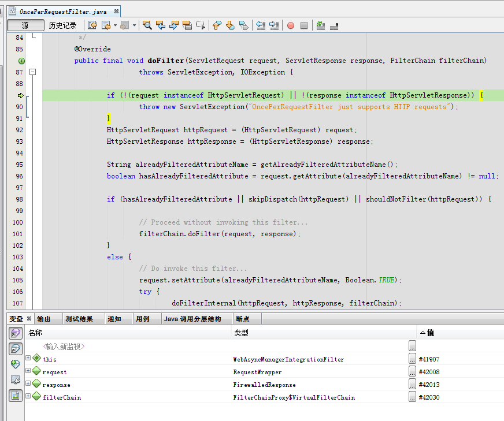Click the green diamond icon of 'request'

coord(36,371)
